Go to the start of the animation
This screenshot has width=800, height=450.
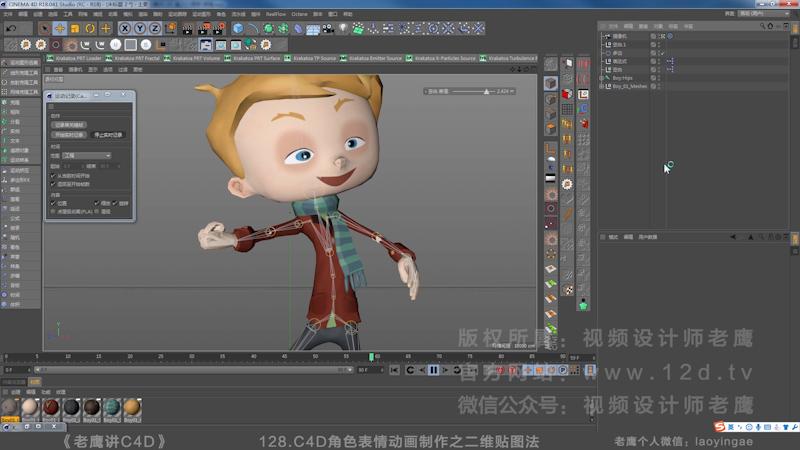(394, 370)
